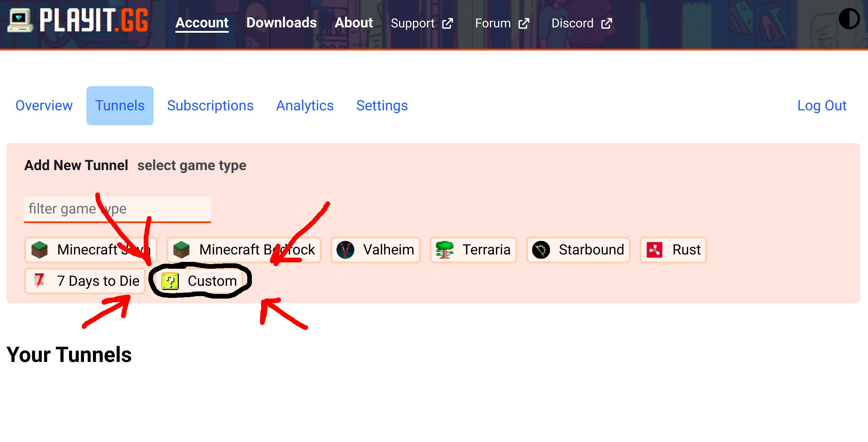Screen dimensions: 868x442
Task: Click the Log Out link
Action: click(822, 105)
